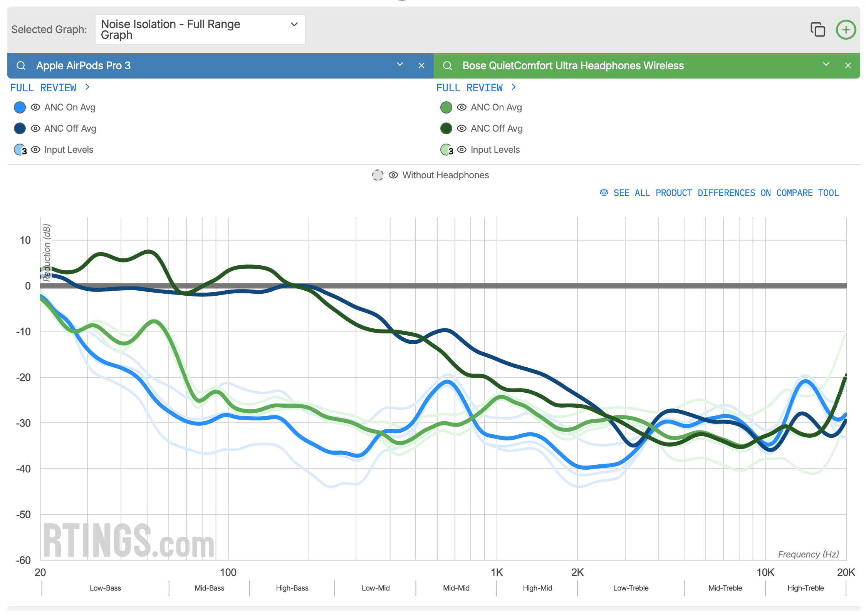Click the green add product plus icon

(846, 30)
